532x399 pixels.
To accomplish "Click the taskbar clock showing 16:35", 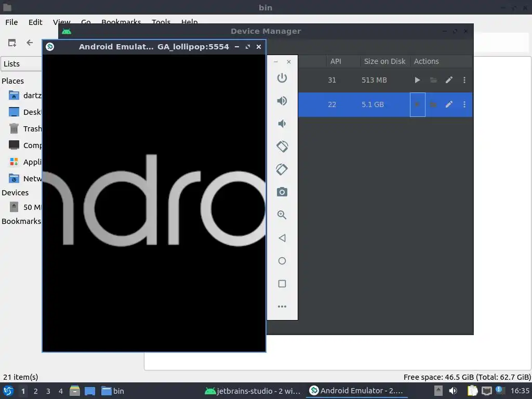I will click(x=520, y=391).
